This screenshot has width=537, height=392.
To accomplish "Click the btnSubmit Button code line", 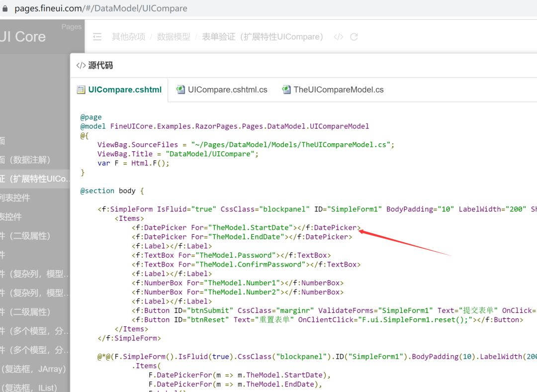I will (x=334, y=311).
